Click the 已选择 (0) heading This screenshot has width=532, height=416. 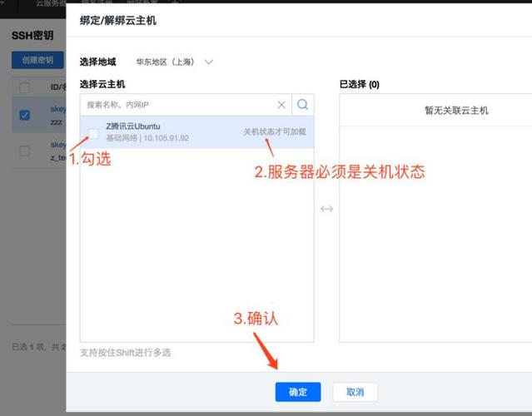(x=360, y=84)
